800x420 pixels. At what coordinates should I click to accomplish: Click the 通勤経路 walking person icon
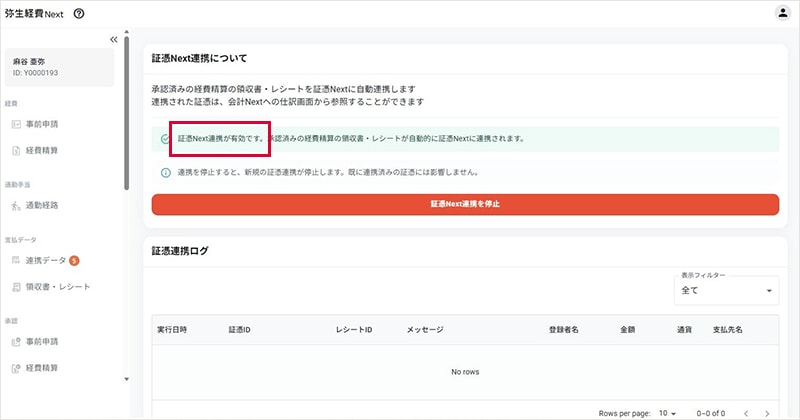point(16,206)
